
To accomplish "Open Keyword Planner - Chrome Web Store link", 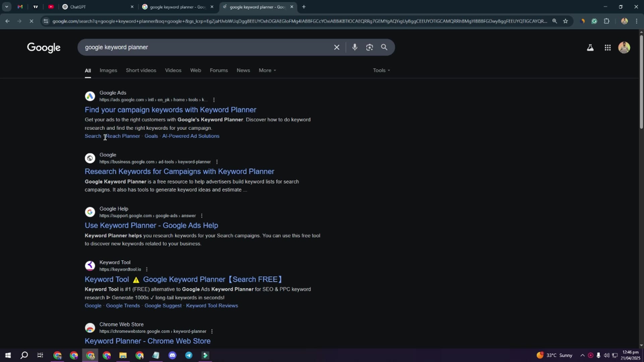I will pyautogui.click(x=148, y=341).
